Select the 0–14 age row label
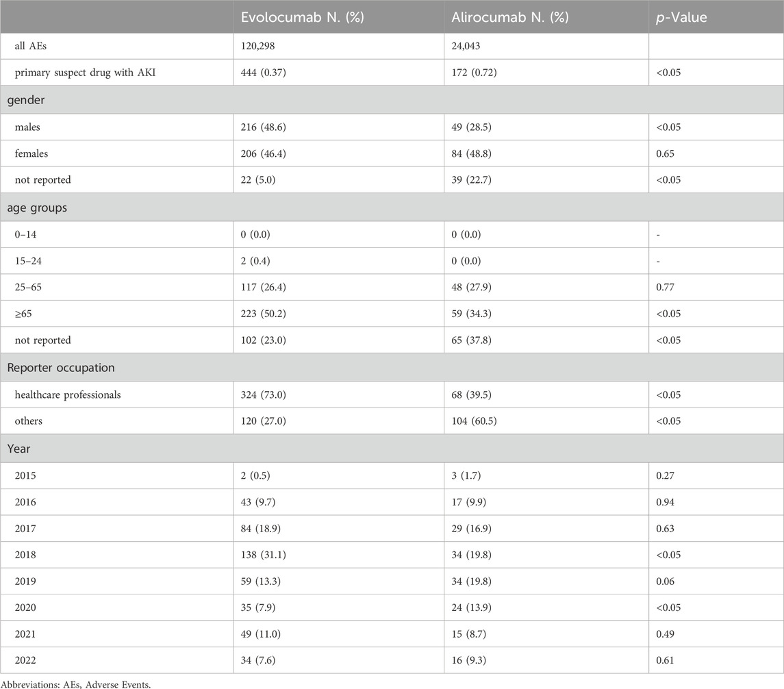Viewport: 784px width, 689px height. (x=25, y=234)
